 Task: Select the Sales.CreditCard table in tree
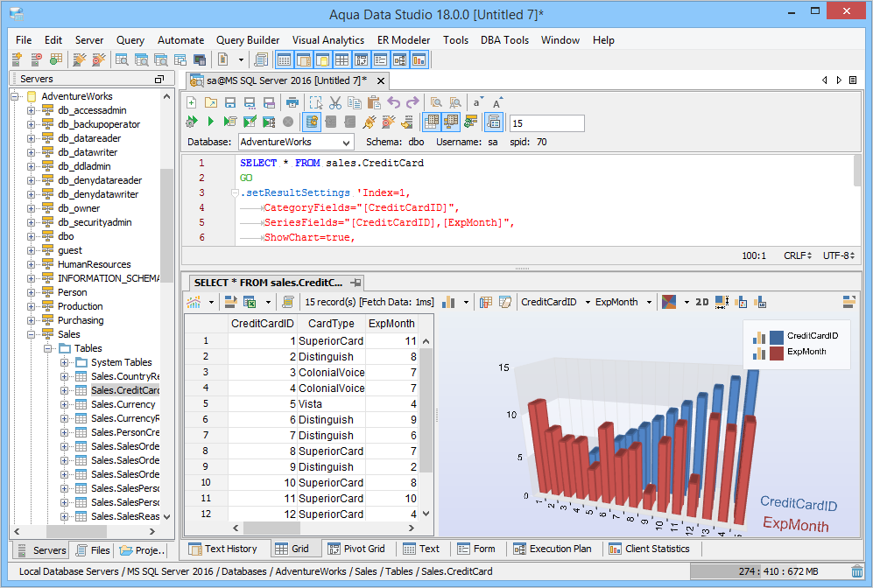(x=124, y=390)
